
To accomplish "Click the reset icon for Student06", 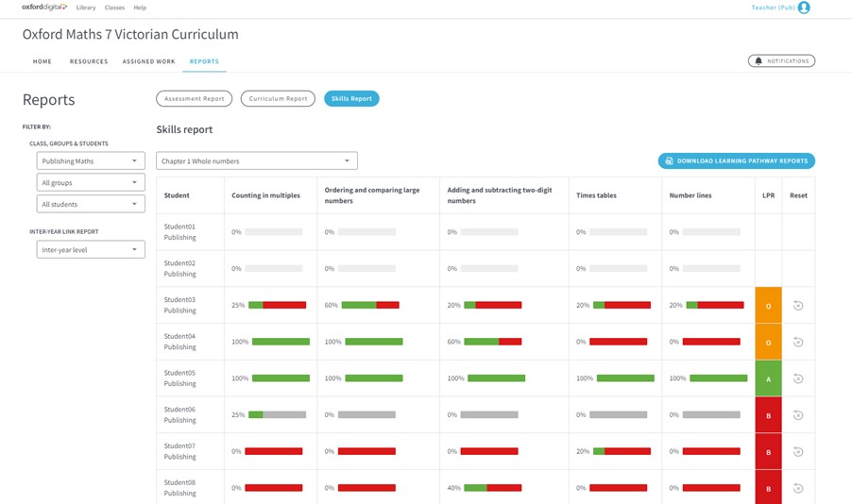I will 797,415.
